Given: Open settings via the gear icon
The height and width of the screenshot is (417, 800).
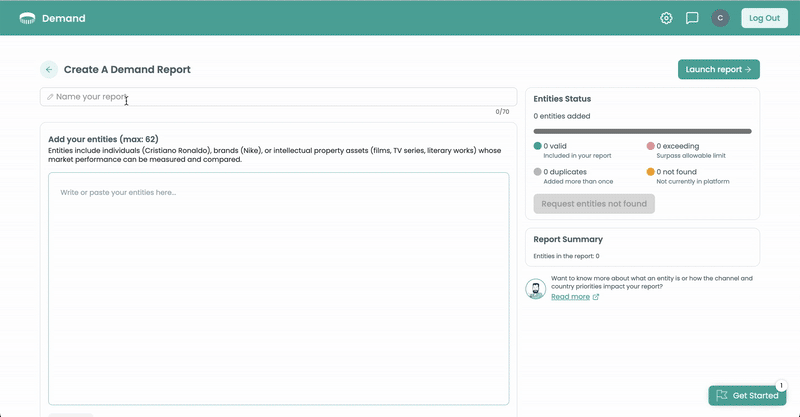Looking at the screenshot, I should (x=666, y=18).
